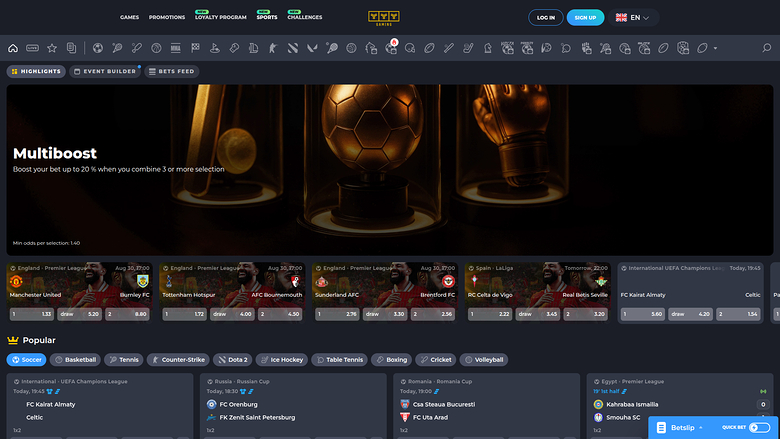Open the Promotions menu item
The height and width of the screenshot is (439, 780).
(x=167, y=17)
